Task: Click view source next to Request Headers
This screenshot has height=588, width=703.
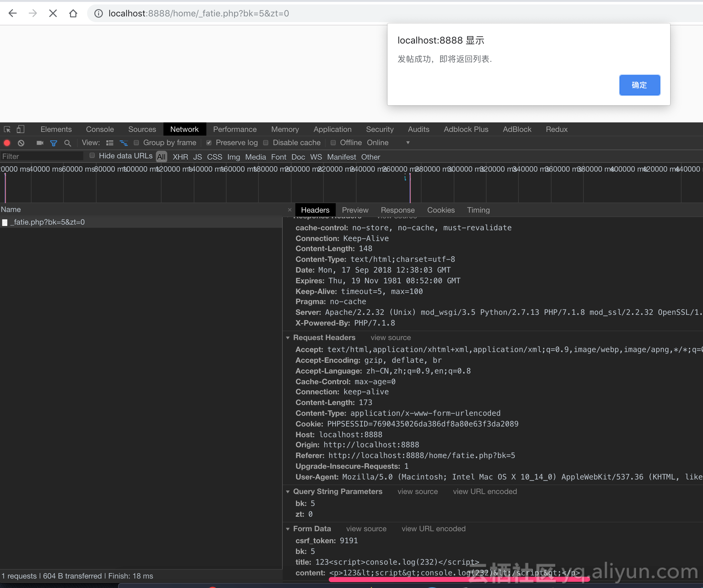Action: (x=391, y=338)
